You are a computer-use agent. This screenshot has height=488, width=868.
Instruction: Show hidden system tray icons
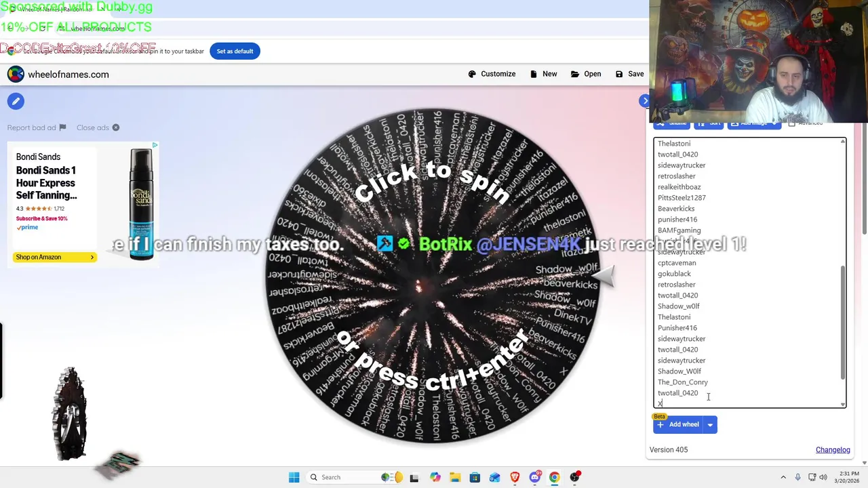click(783, 477)
